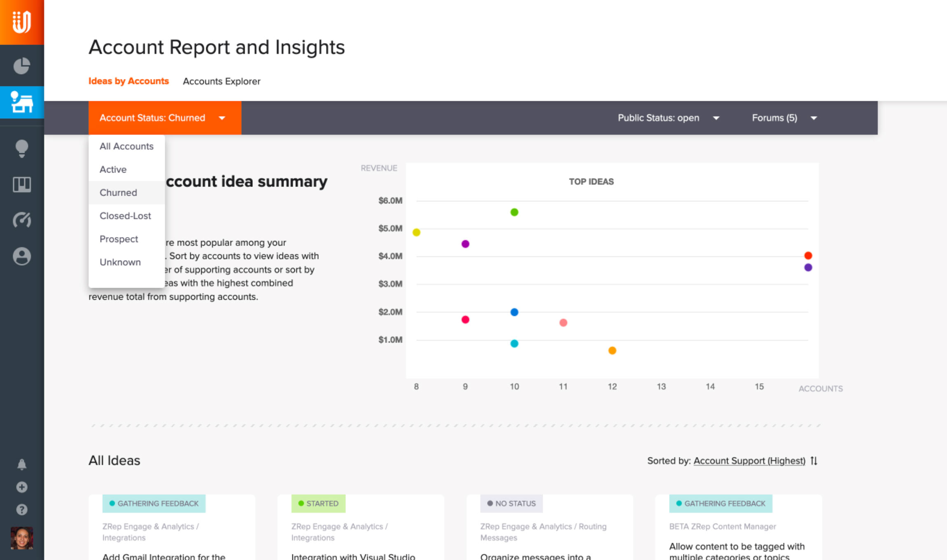
Task: Select Closed-Lost from the status menu
Action: (x=125, y=216)
